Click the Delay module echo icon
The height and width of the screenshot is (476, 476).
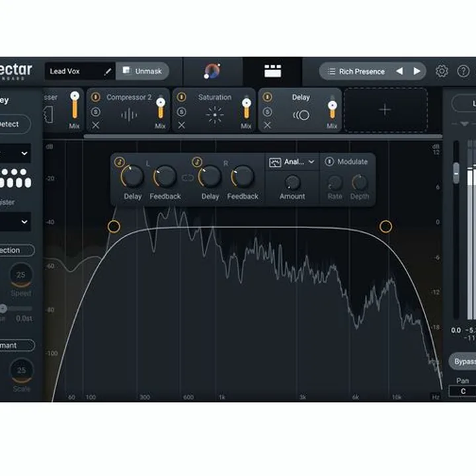(x=301, y=115)
